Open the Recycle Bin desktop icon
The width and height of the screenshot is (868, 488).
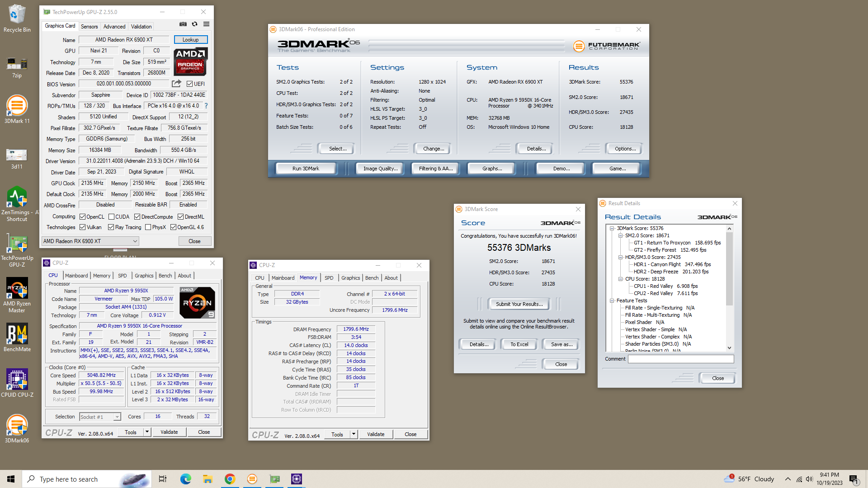coord(17,18)
